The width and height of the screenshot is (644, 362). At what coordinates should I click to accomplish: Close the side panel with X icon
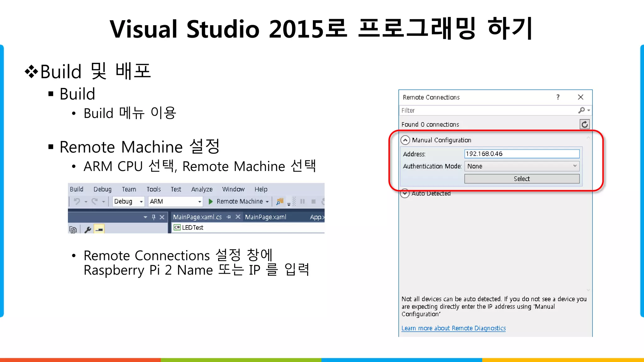tap(162, 217)
